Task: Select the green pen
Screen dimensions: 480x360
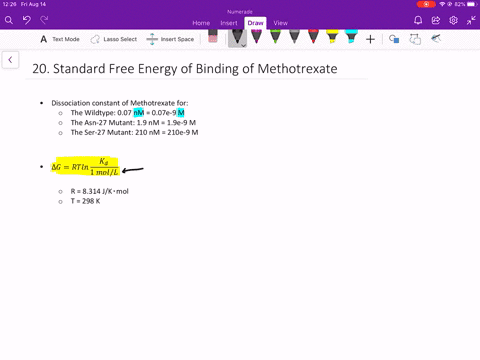Action: [x=275, y=37]
